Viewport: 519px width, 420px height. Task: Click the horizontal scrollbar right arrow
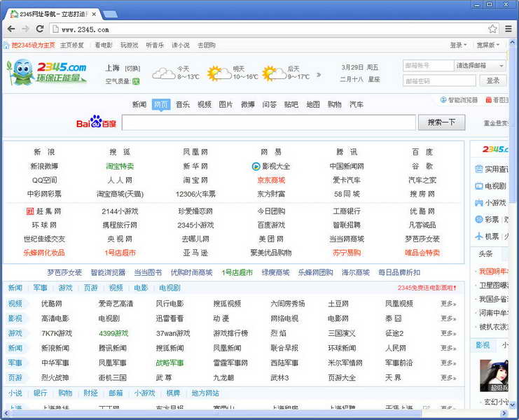[504, 414]
